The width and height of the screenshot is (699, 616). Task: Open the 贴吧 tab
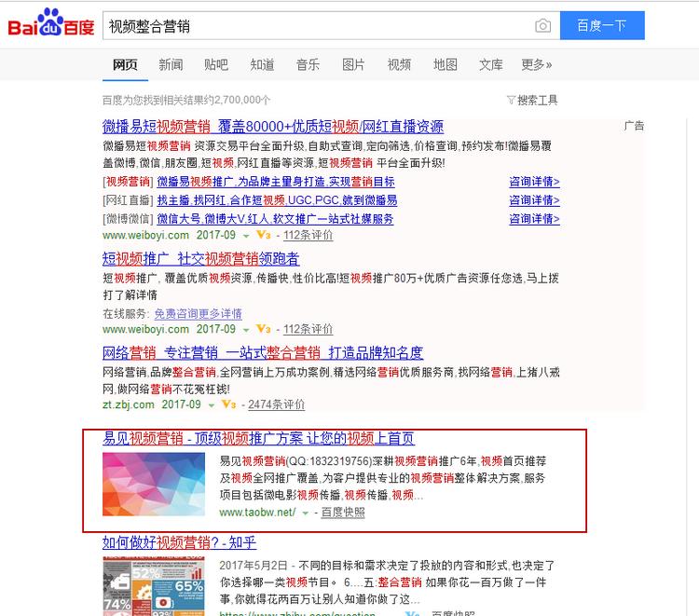(216, 65)
